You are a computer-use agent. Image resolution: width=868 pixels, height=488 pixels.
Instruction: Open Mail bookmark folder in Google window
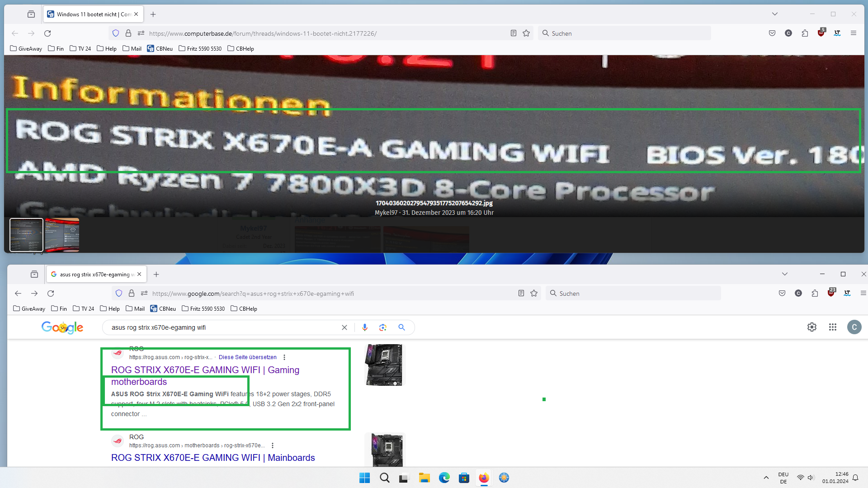135,308
